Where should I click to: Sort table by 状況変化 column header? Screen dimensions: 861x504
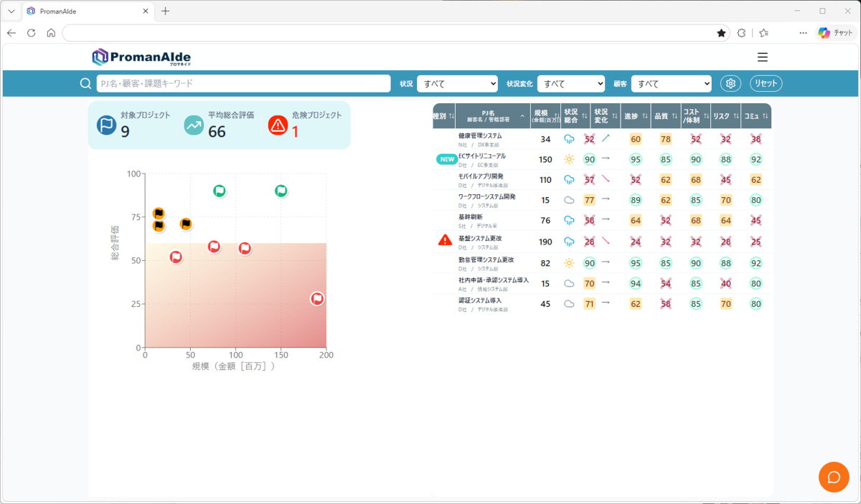tap(606, 116)
